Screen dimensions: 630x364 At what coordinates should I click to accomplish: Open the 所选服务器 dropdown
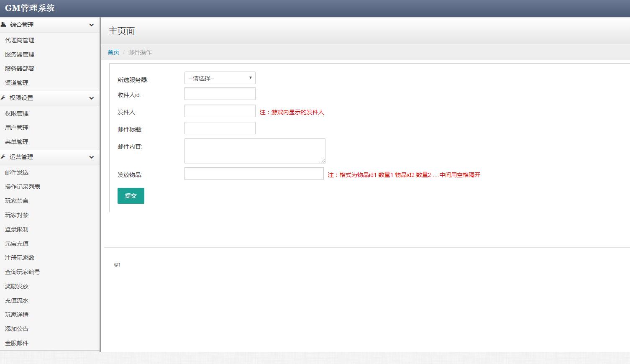coord(220,78)
